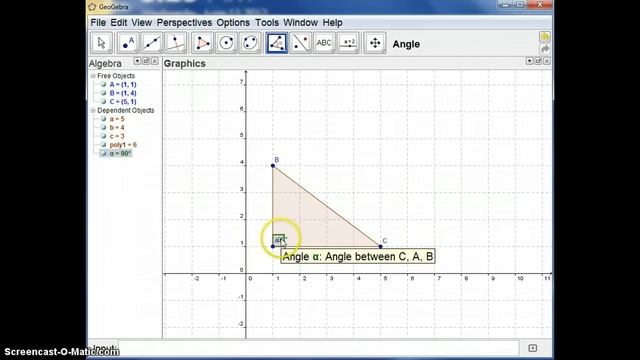Open the Window menu
The width and height of the screenshot is (640, 360).
pyautogui.click(x=300, y=22)
